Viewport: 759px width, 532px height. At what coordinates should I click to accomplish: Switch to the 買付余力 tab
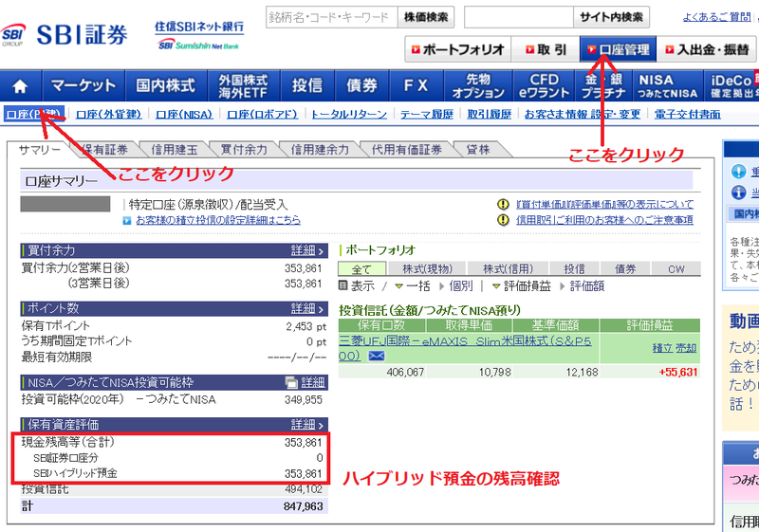click(x=244, y=150)
